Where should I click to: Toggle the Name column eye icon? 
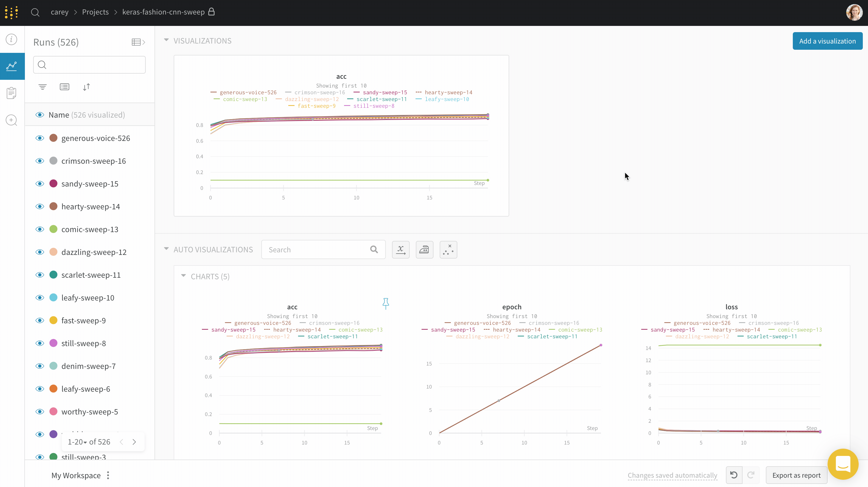pos(39,114)
